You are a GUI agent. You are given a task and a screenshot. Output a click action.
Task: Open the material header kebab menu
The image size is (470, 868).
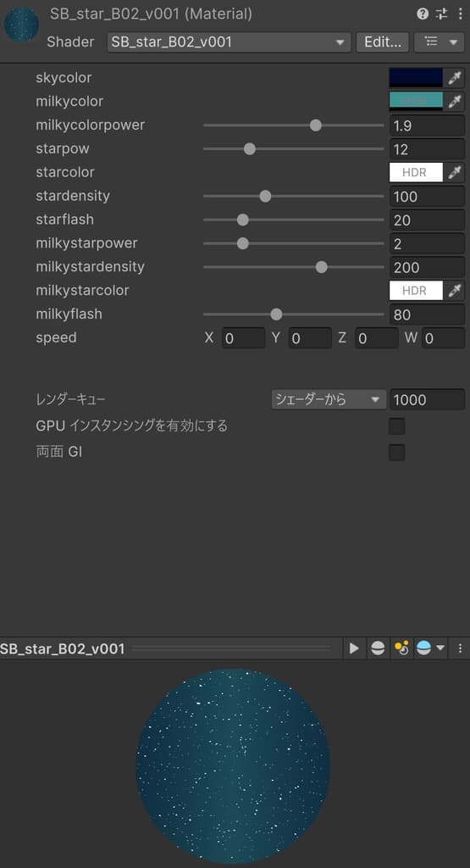point(460,14)
